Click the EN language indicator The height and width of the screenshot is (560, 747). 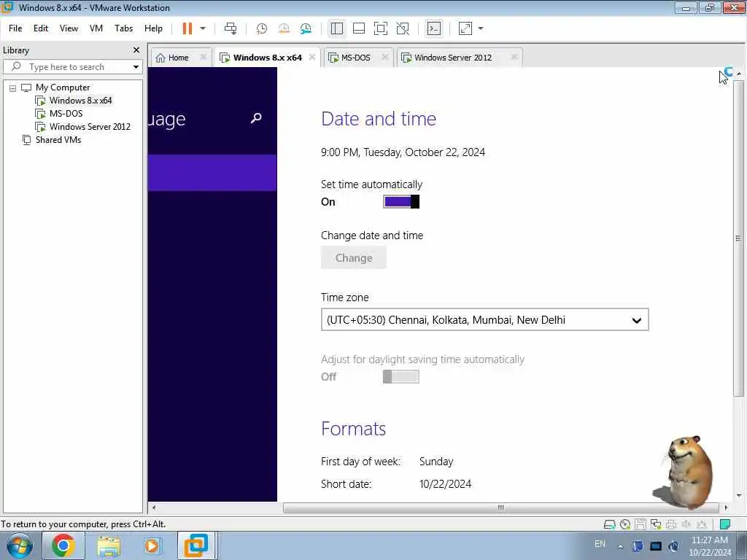[x=600, y=544]
